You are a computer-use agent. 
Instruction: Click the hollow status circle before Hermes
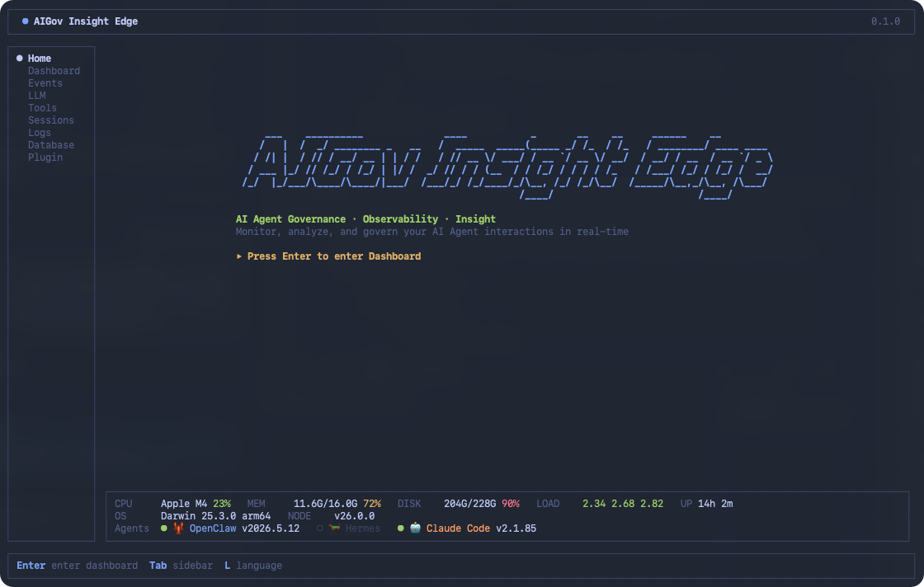(x=320, y=528)
